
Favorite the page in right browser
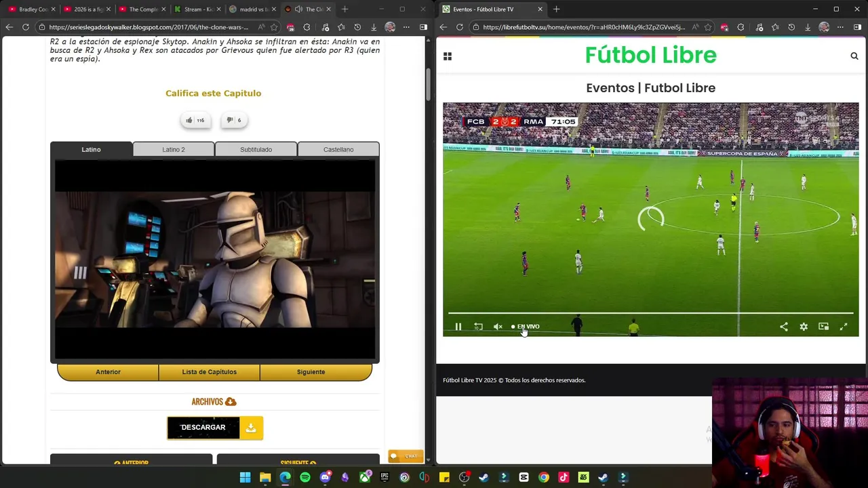coord(708,27)
